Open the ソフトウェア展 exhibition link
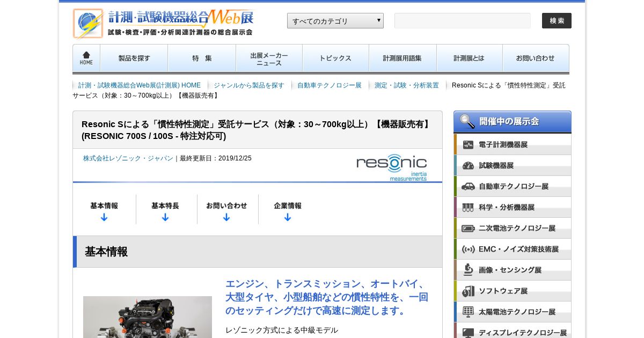Screen dimensions: 644x338 513,291
